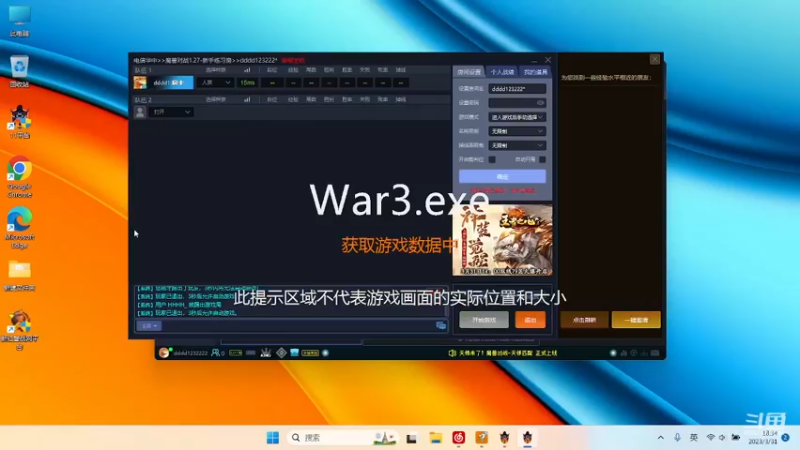Click the empty slot avatar in team 2
800x450 pixels.
click(140, 112)
